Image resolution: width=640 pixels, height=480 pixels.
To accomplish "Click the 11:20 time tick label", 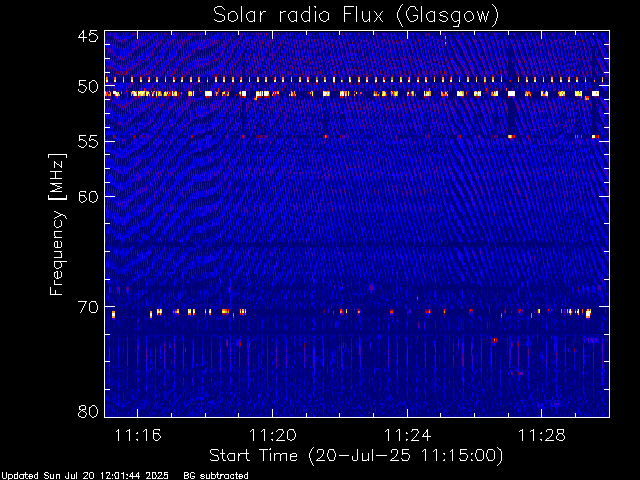I will pyautogui.click(x=273, y=436).
